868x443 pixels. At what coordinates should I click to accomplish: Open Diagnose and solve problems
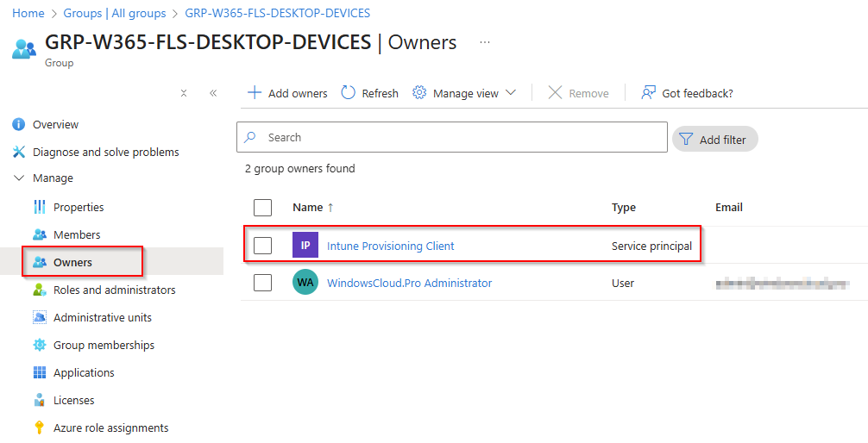(105, 152)
